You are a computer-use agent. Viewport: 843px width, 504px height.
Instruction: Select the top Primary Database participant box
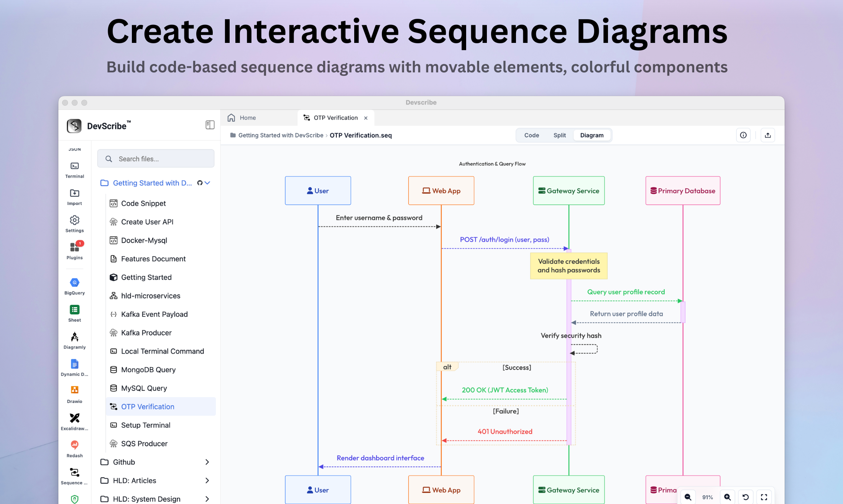683,191
